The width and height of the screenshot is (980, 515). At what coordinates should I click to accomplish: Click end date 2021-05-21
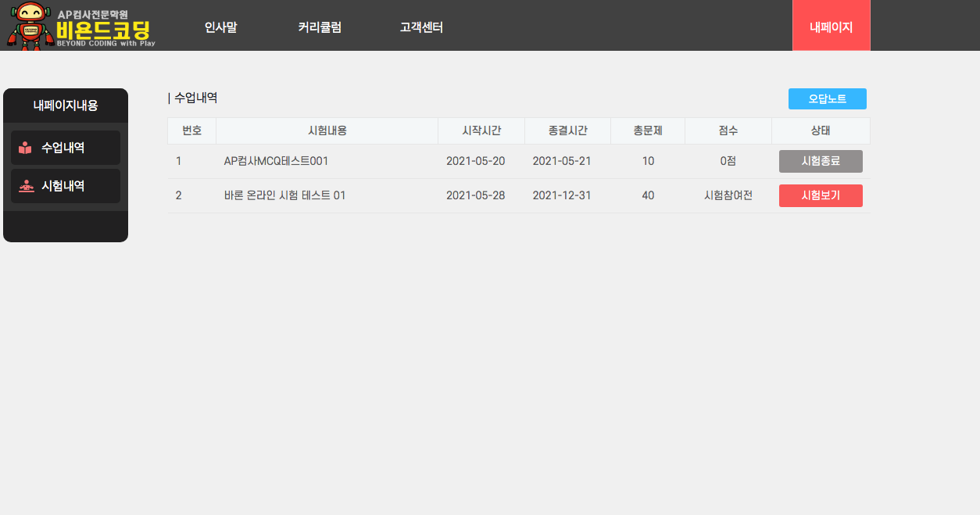tap(562, 161)
